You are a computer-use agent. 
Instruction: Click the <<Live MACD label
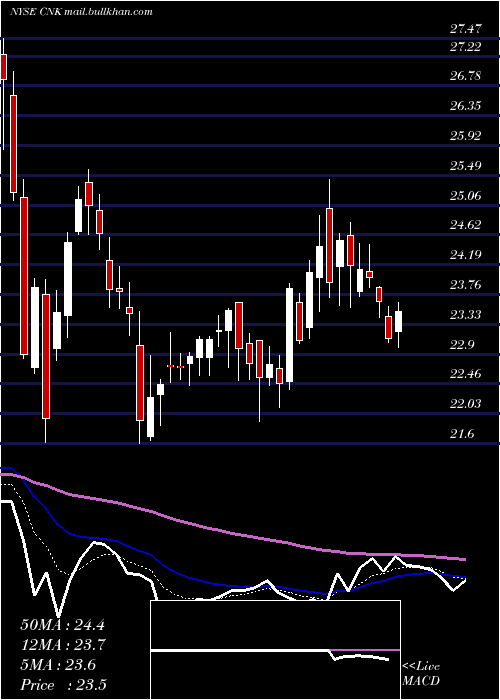pyautogui.click(x=421, y=674)
